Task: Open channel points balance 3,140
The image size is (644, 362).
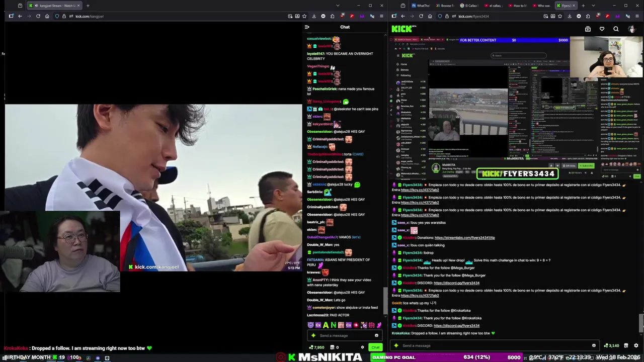Action: [611, 345]
